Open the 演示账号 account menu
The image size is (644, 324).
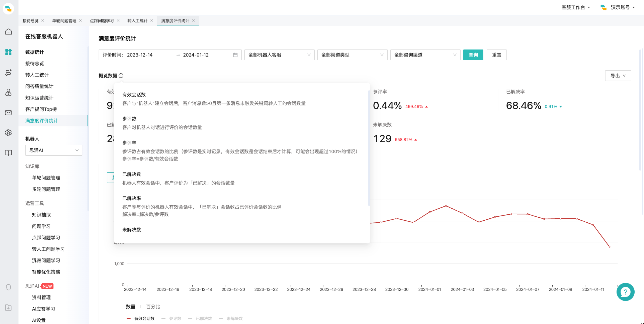(x=623, y=7)
